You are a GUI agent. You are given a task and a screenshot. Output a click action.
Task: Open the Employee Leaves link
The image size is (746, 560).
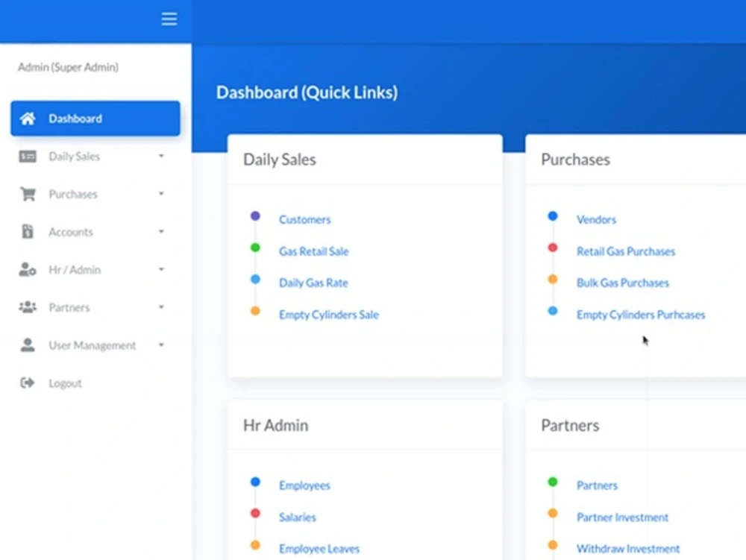(319, 549)
